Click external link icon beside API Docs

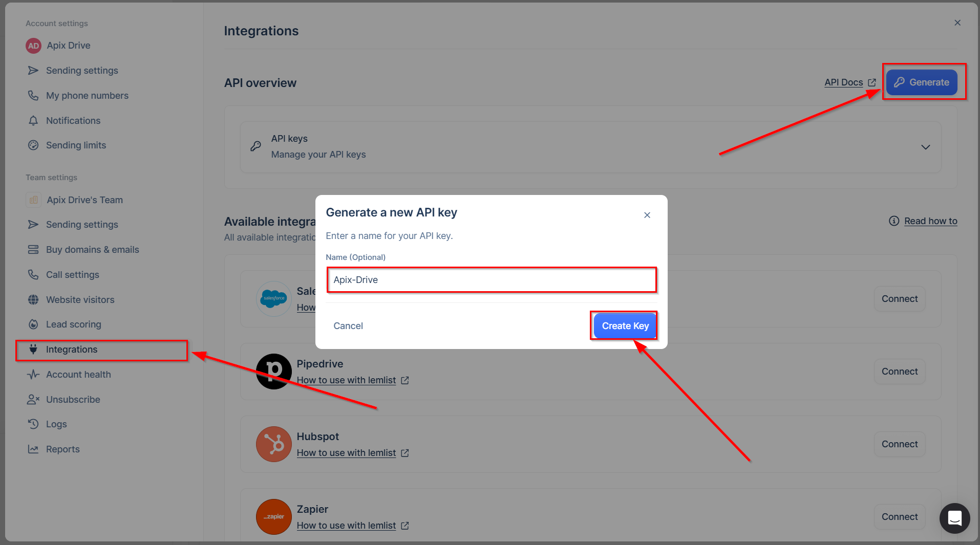[x=872, y=82]
